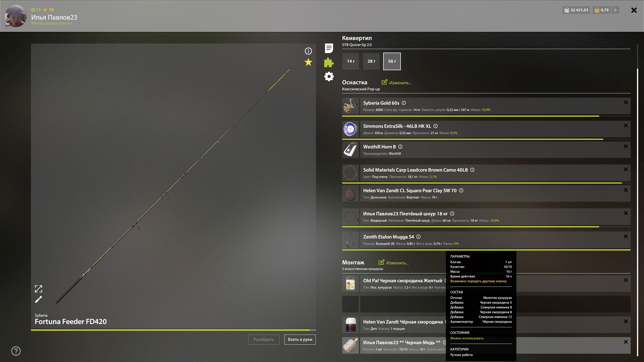Image resolution: width=644 pixels, height=362 pixels.
Task: Click the gold coins balance 0,79
Action: click(601, 10)
